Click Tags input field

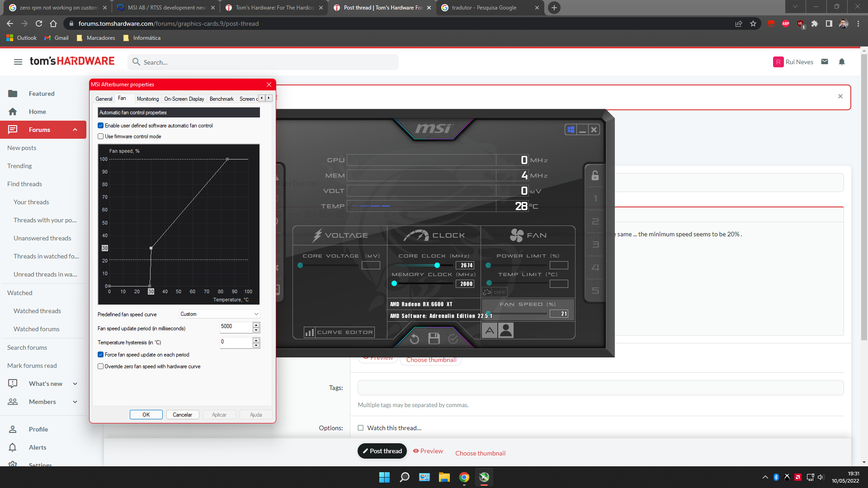tap(600, 388)
